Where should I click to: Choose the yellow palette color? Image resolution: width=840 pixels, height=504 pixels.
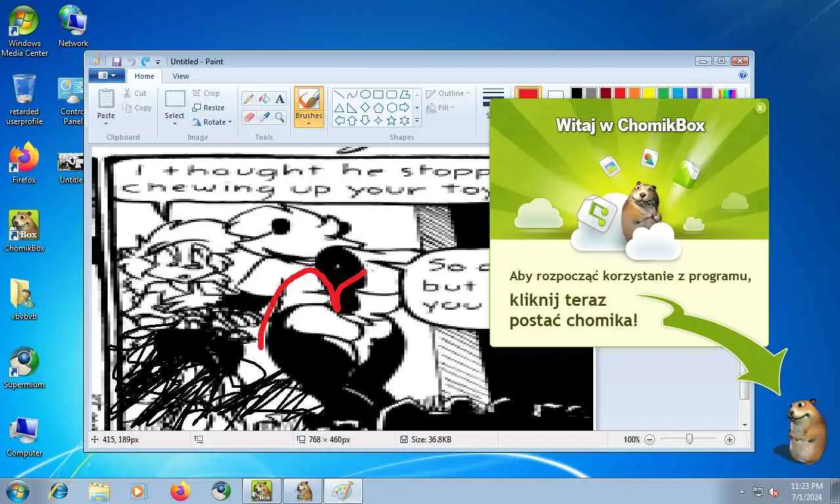pyautogui.click(x=649, y=94)
